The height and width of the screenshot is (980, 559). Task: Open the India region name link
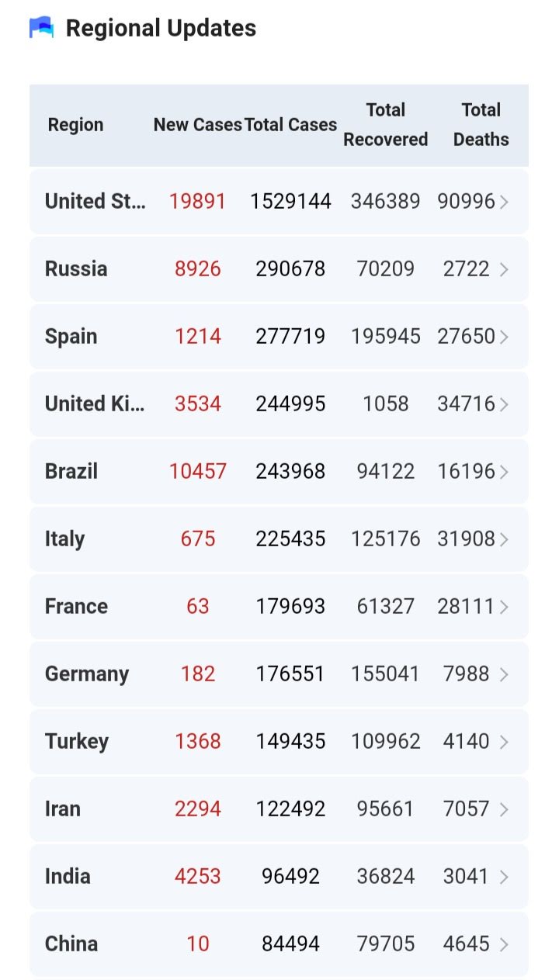pos(68,877)
